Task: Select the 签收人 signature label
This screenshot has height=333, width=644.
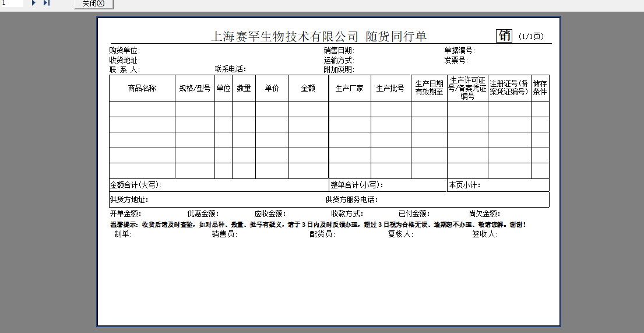Action: point(485,234)
